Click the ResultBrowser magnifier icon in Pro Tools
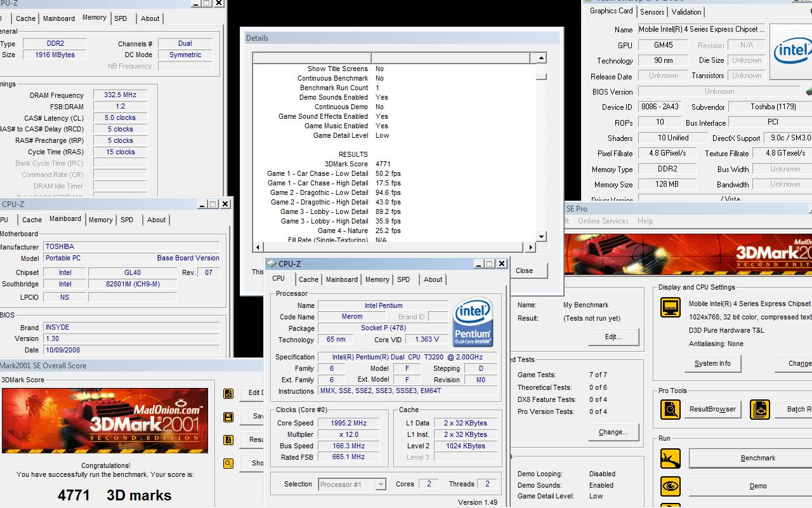Screen dimensions: 812x508 671,410
